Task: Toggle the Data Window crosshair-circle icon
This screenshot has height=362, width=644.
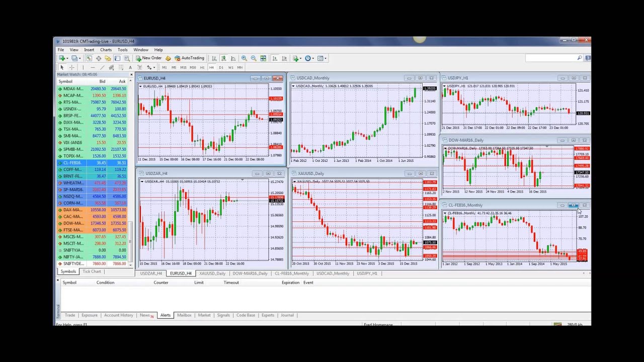Action: point(99,58)
